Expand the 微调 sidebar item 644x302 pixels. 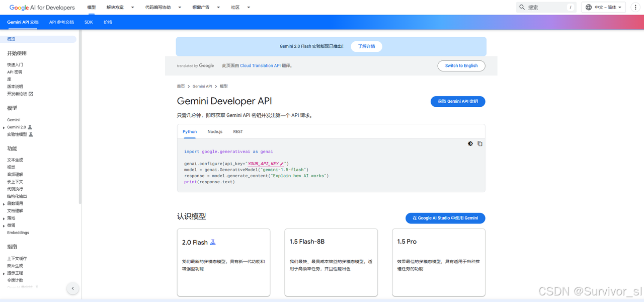click(x=4, y=225)
